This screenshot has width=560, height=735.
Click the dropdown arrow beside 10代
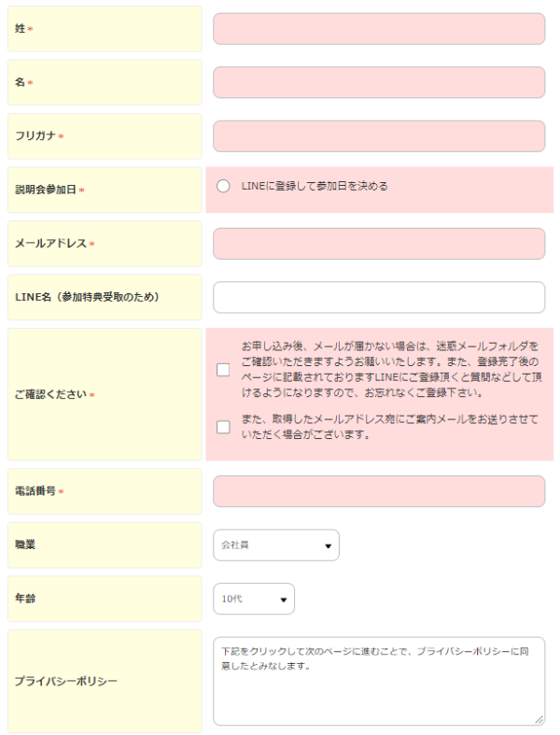tap(283, 600)
